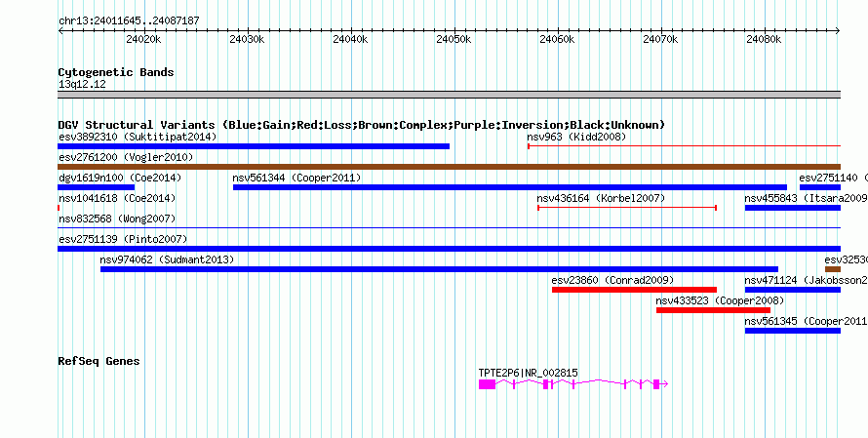Click the esv23860 (Conrad2009) label
The width and height of the screenshot is (868, 438).
point(612,280)
